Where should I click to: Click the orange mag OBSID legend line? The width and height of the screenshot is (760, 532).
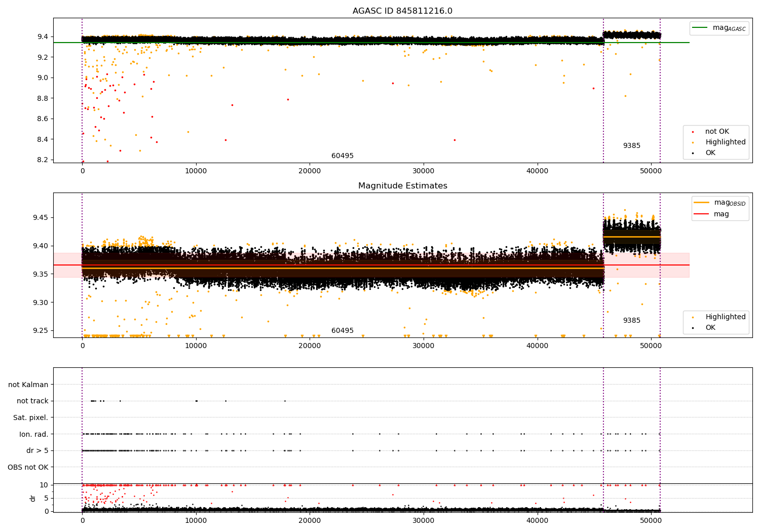(x=702, y=203)
